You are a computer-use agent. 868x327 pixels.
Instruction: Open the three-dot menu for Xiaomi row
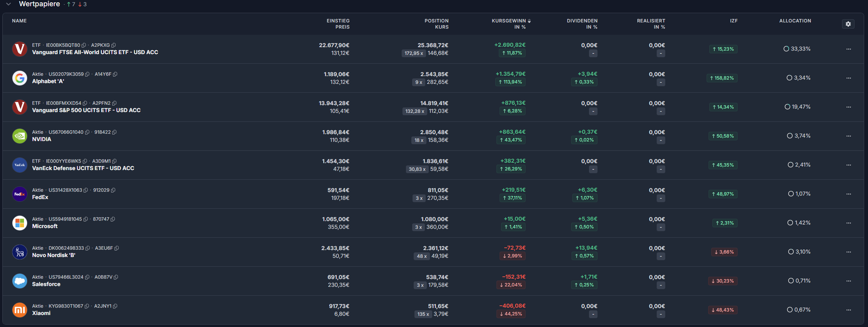point(849,310)
